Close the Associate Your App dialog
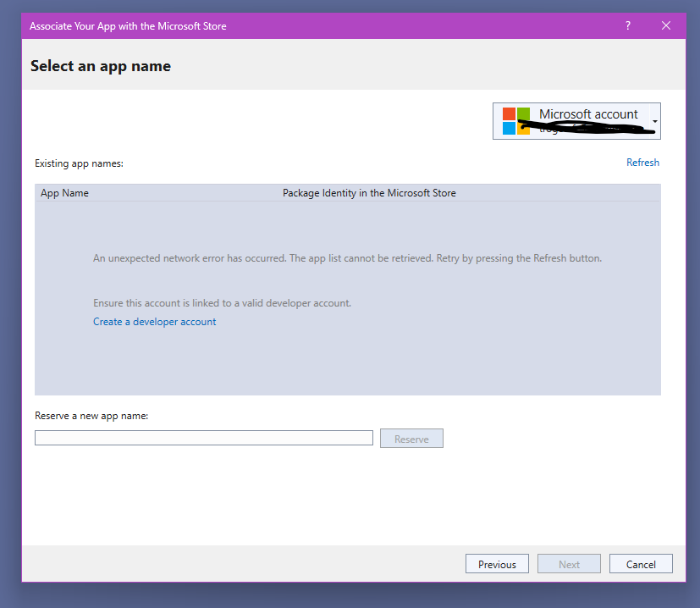700x608 pixels. (665, 25)
